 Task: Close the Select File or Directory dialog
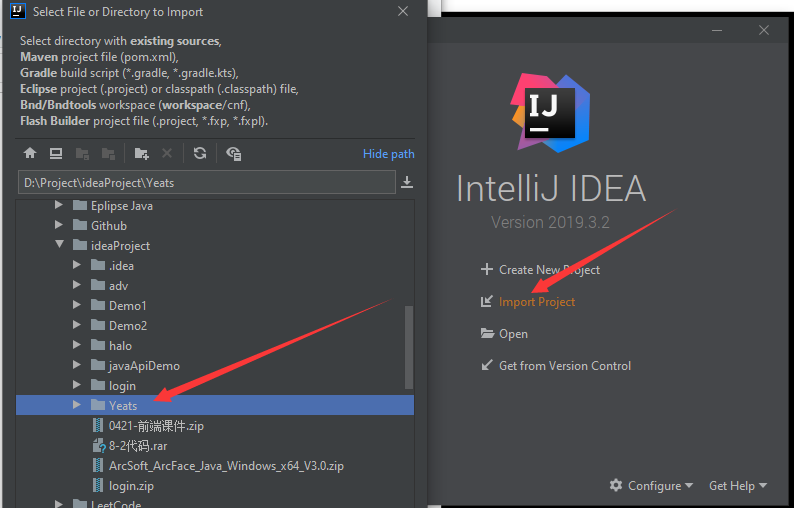tap(403, 11)
